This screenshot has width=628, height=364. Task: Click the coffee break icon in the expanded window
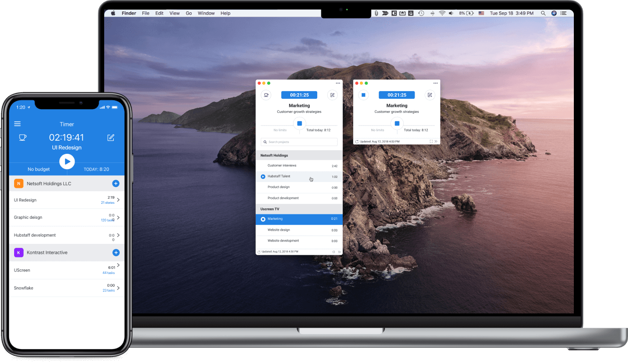click(266, 95)
